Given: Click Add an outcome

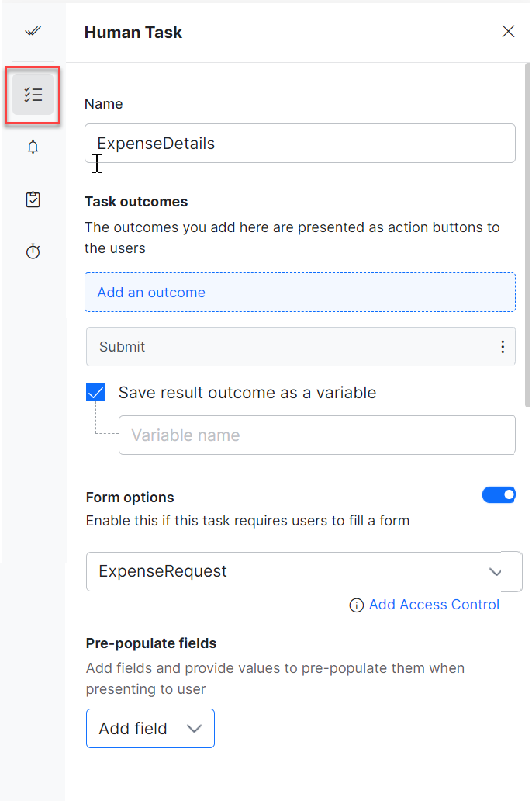Looking at the screenshot, I should (x=299, y=293).
